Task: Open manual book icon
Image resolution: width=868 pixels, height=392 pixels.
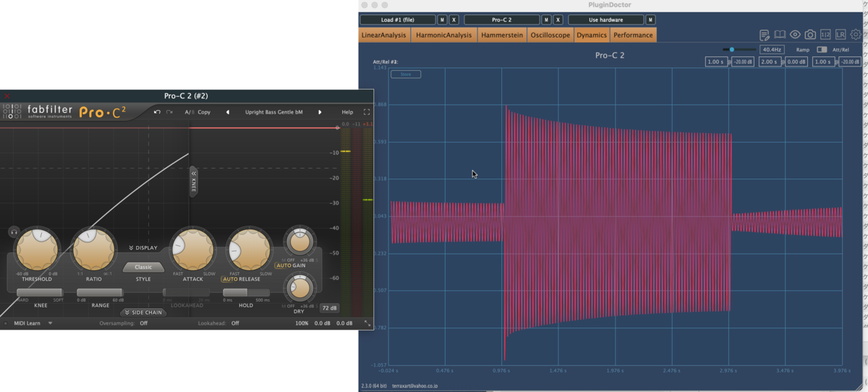Action: click(780, 35)
